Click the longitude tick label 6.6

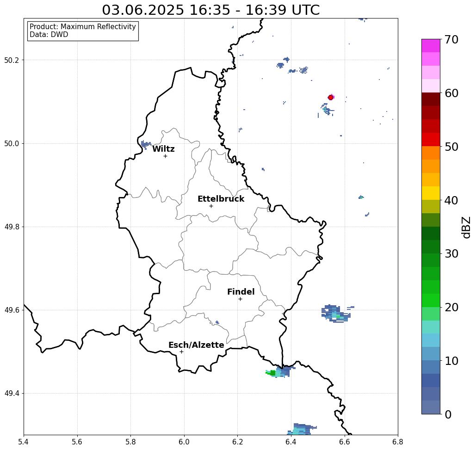pyautogui.click(x=345, y=442)
